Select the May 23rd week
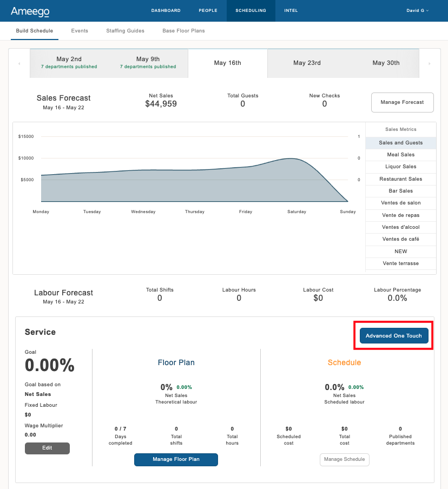Screen dimensions: 448x489 click(x=307, y=63)
